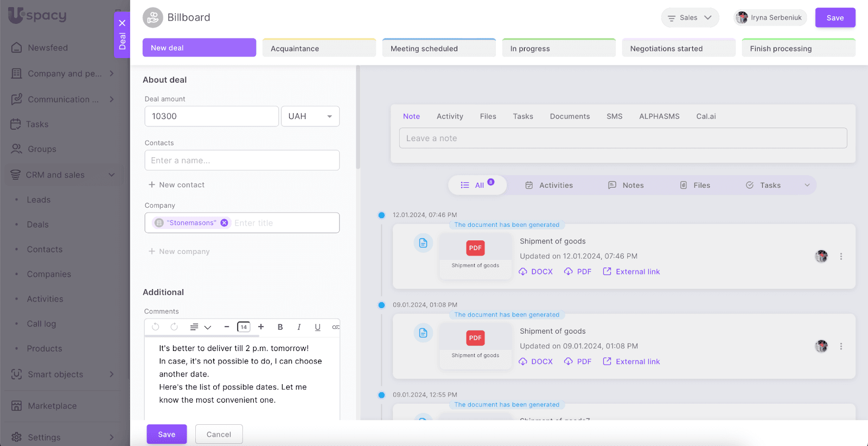Select the Negotiations started stage
The image size is (868, 446).
pos(678,48)
